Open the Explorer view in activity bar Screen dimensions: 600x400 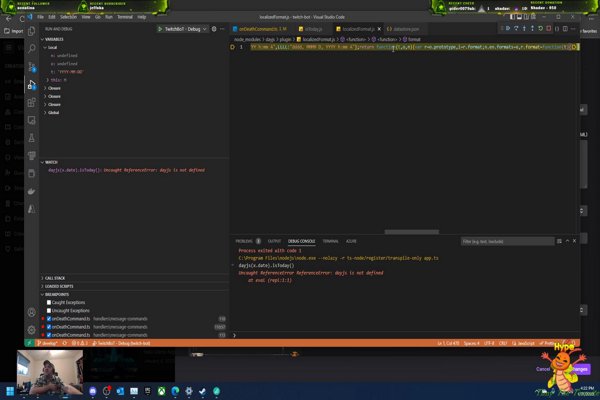click(32, 31)
